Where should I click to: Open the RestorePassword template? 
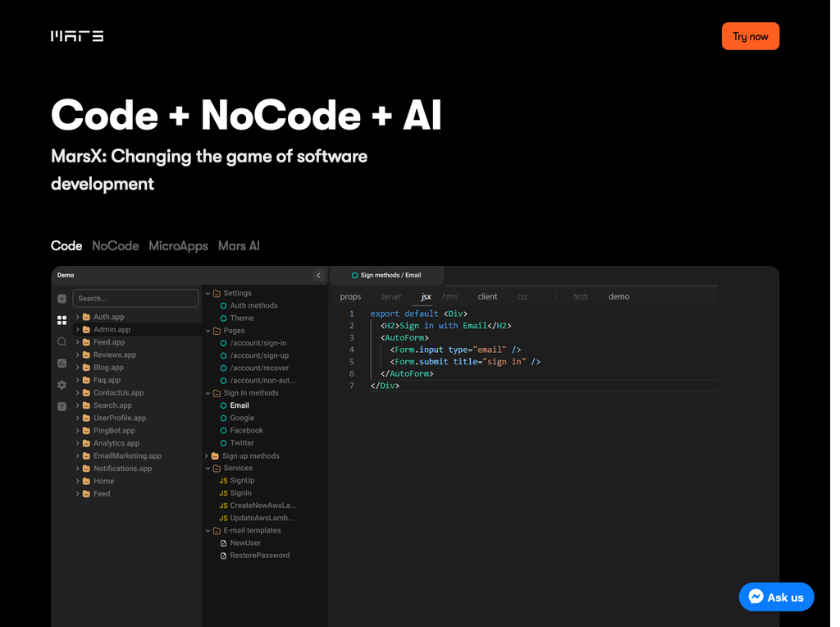pos(260,556)
